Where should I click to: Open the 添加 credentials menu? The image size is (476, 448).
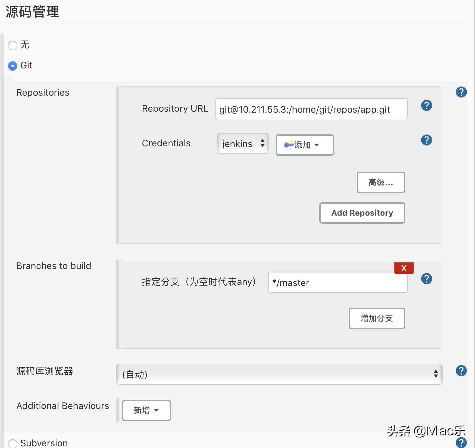pyautogui.click(x=304, y=145)
